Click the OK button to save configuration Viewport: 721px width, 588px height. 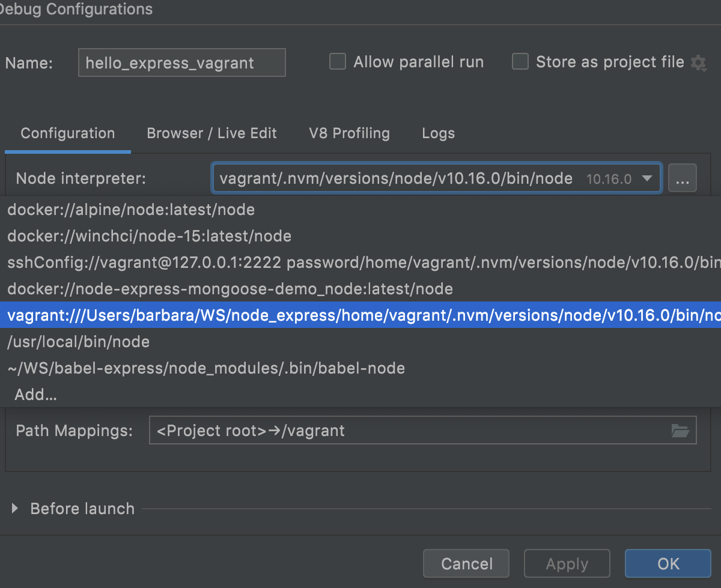(668, 563)
